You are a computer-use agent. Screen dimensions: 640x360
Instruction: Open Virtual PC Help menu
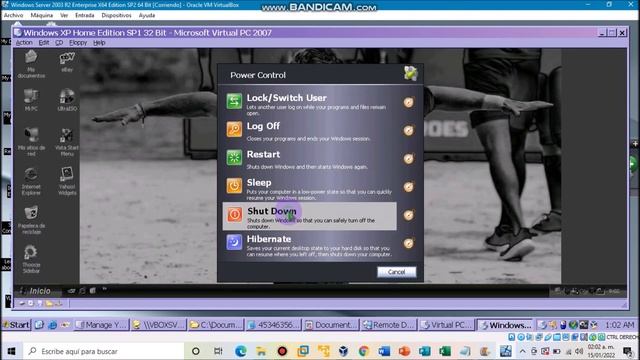(99, 42)
